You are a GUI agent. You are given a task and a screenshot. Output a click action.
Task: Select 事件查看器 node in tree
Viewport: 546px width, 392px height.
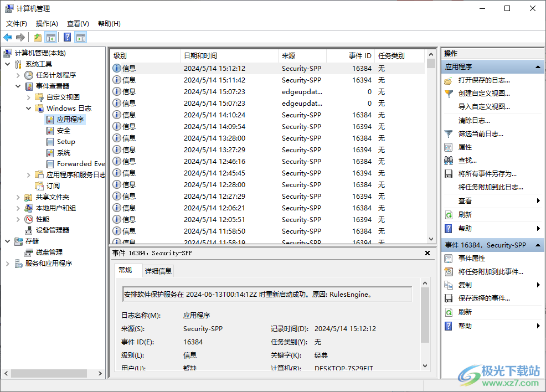click(52, 86)
